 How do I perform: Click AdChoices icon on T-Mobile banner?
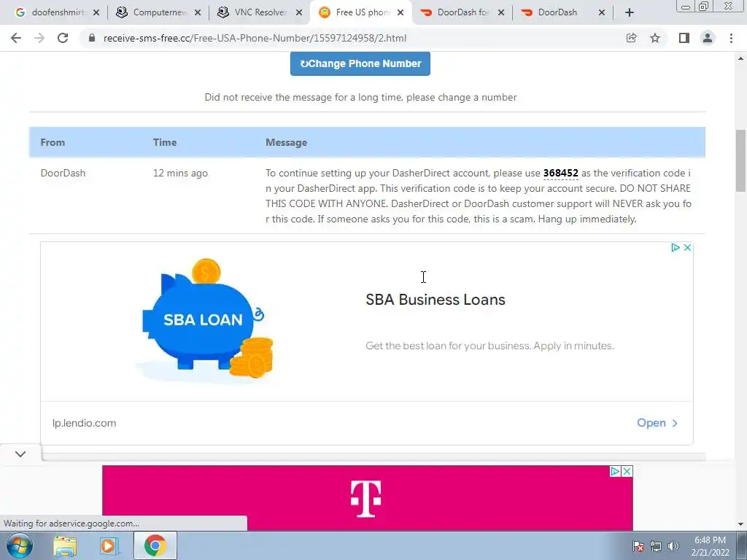point(616,472)
